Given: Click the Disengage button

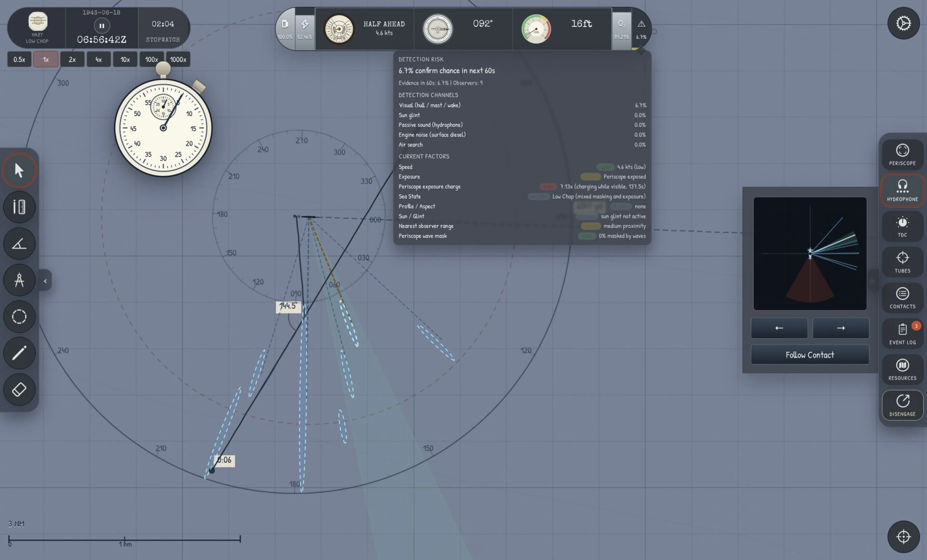Looking at the screenshot, I should pyautogui.click(x=902, y=405).
